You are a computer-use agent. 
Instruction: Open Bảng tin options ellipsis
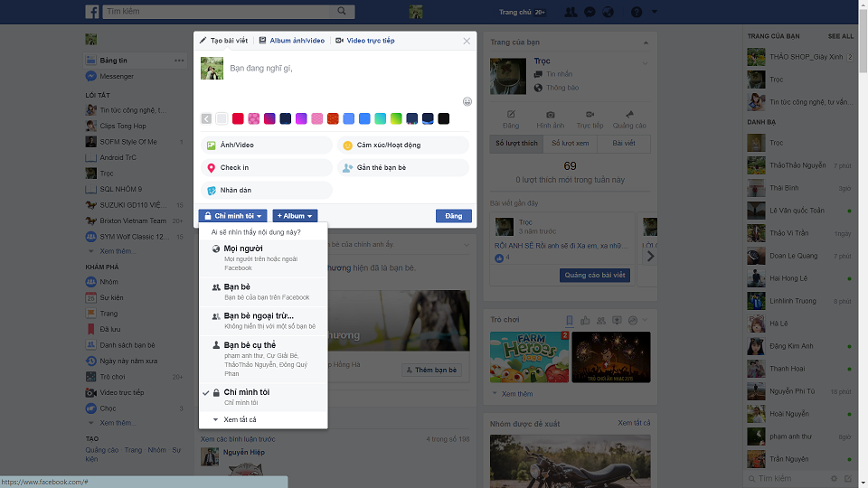(x=179, y=61)
